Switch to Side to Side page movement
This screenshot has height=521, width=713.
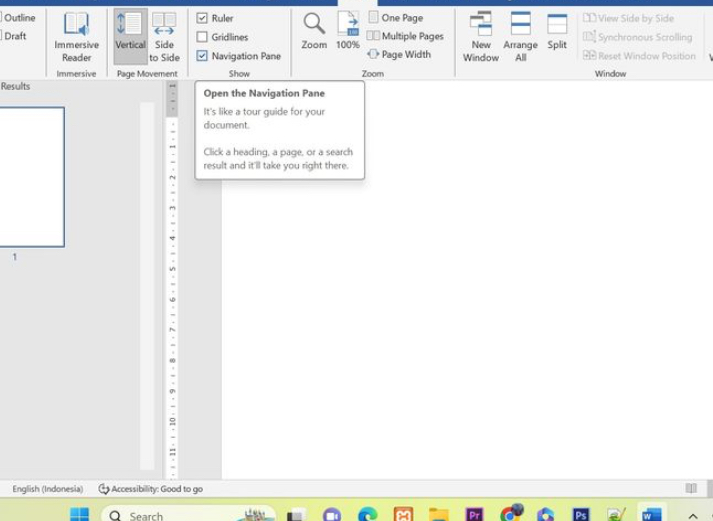(164, 36)
